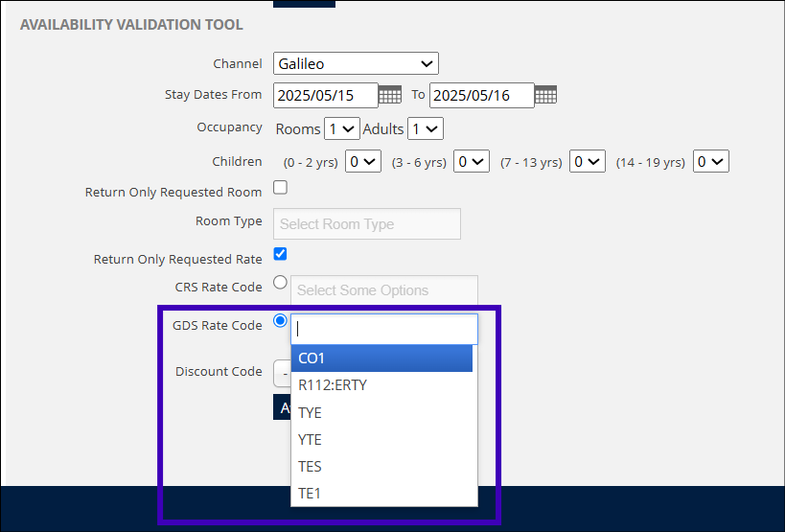The width and height of the screenshot is (785, 532).
Task: Click the Stay Dates From date field
Action: coord(326,95)
